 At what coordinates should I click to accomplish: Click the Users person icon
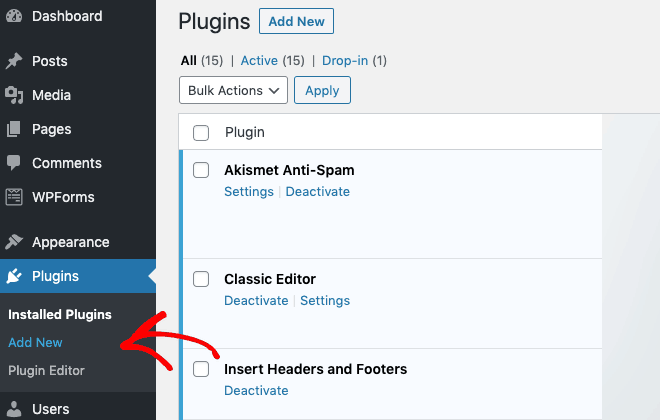pyautogui.click(x=14, y=409)
